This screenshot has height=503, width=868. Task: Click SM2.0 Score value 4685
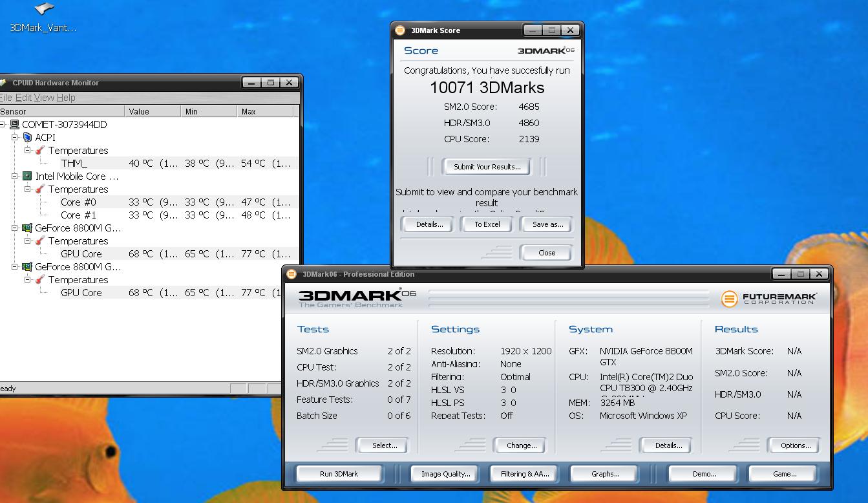[x=529, y=107]
